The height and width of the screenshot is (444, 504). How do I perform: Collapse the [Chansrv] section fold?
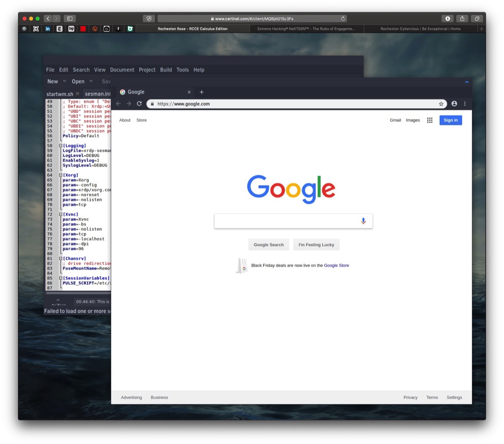click(60, 259)
